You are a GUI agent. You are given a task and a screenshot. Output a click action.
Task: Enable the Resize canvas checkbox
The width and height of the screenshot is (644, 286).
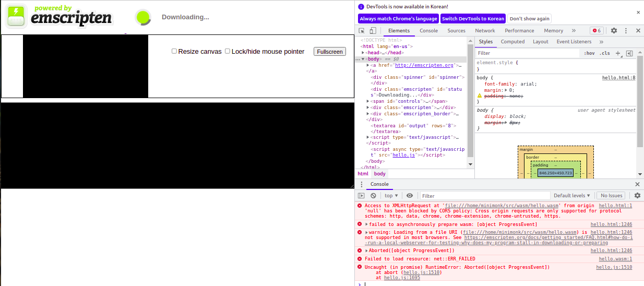click(x=174, y=51)
